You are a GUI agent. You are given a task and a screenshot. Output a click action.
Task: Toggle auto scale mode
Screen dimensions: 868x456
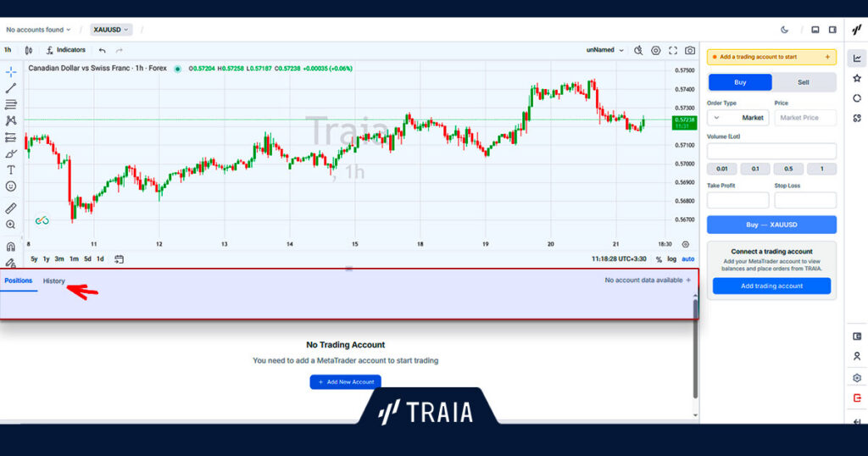pyautogui.click(x=688, y=259)
